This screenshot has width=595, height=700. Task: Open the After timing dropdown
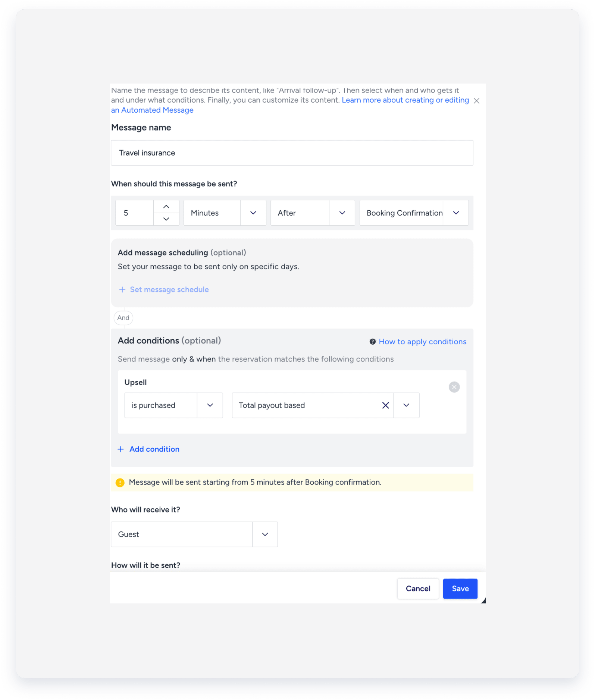pyautogui.click(x=313, y=213)
